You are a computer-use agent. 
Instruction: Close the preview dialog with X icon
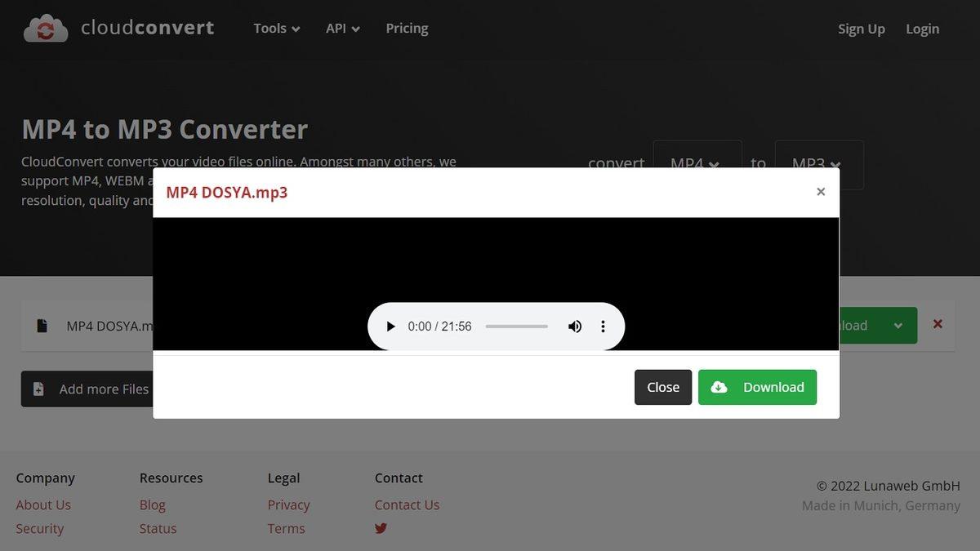point(821,192)
